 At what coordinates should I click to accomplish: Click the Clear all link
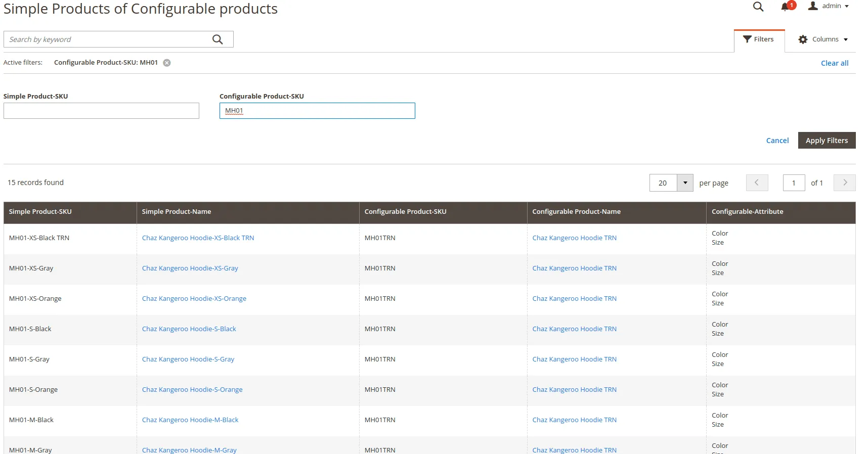point(834,63)
